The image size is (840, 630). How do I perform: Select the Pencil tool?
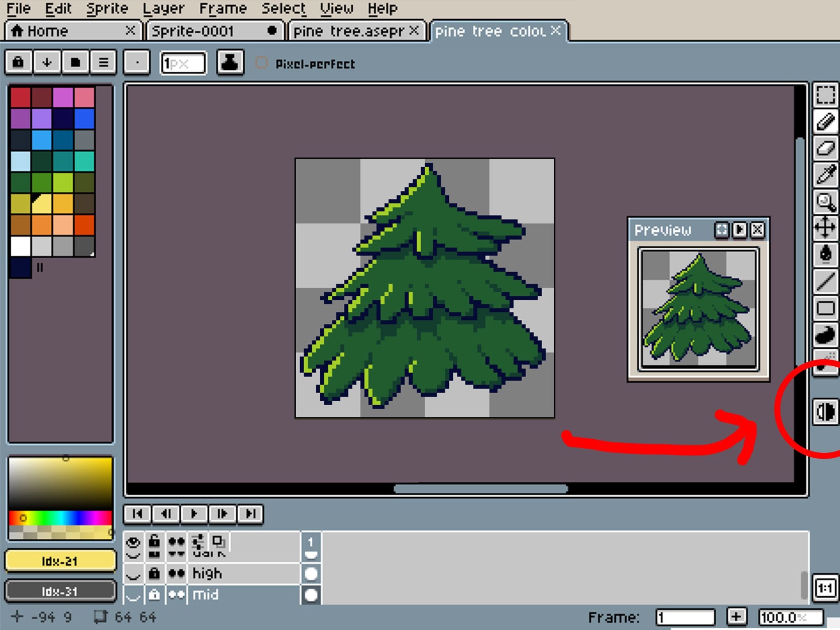click(x=825, y=121)
